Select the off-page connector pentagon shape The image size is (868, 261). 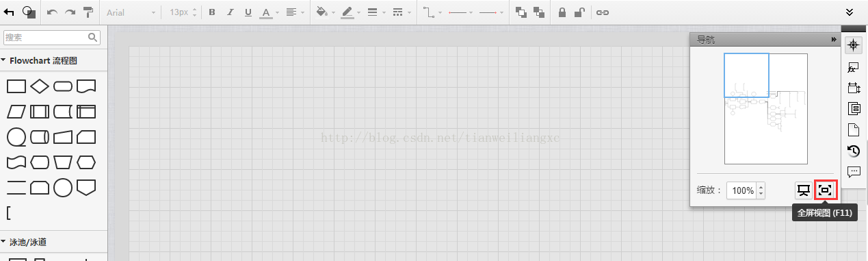coord(86,187)
